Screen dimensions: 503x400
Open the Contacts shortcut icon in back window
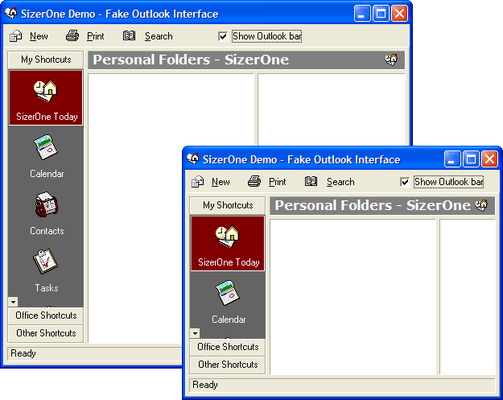coord(46,204)
